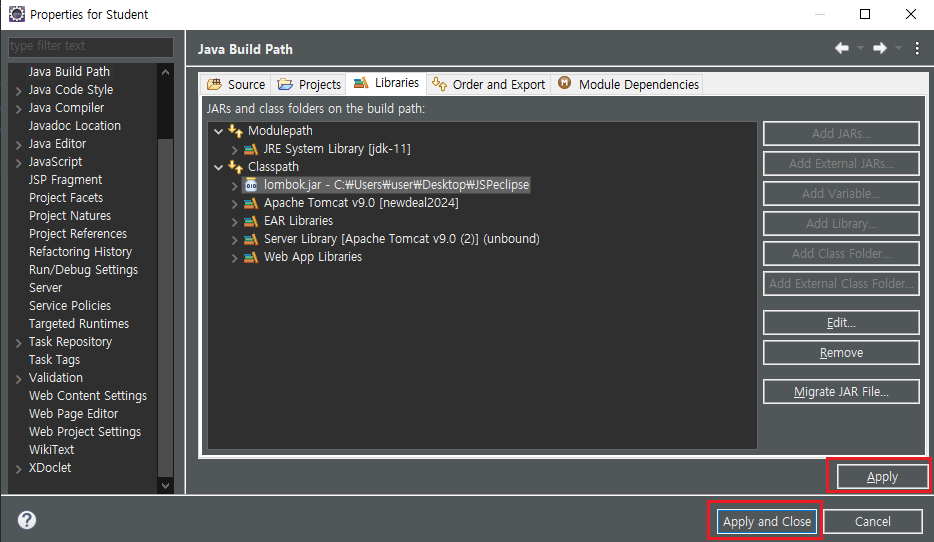
Task: Select Javadoc Location in sidebar
Action: click(x=74, y=126)
